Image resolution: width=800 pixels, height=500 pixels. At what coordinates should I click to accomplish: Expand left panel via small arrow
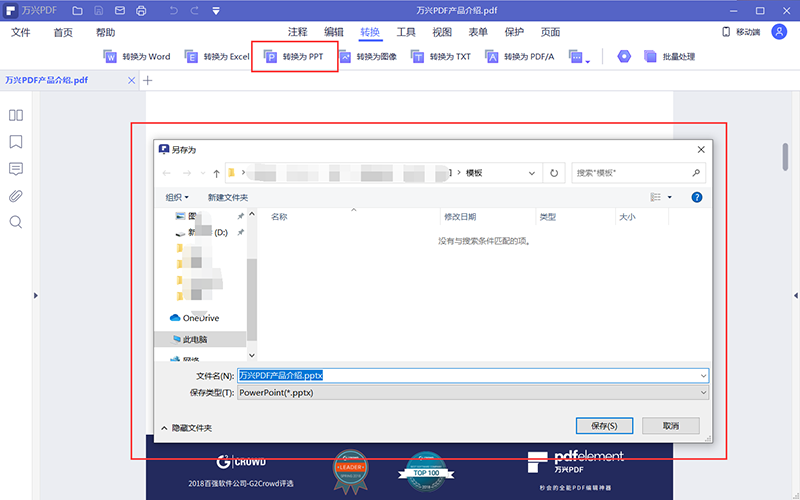pos(36,295)
